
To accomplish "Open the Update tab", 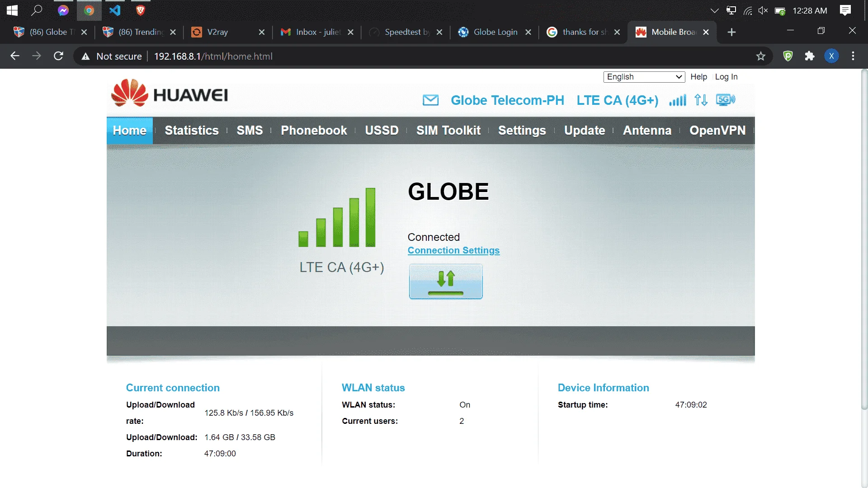I will [x=585, y=131].
